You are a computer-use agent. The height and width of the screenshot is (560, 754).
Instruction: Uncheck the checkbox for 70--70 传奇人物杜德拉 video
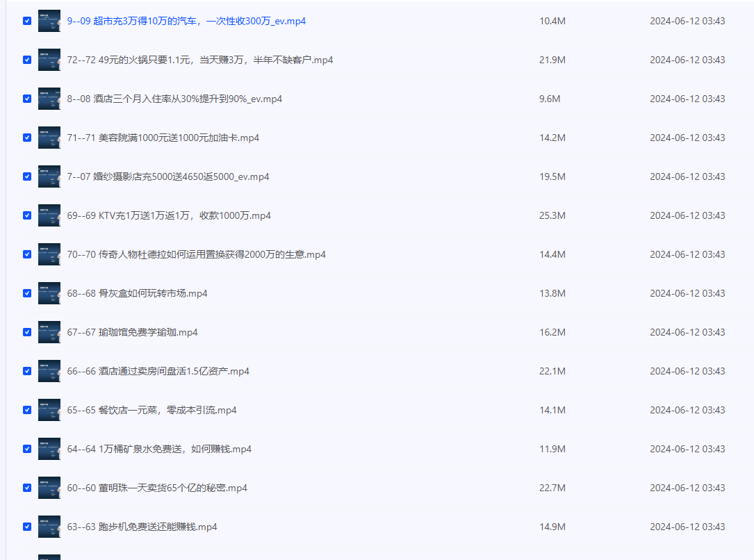point(26,254)
